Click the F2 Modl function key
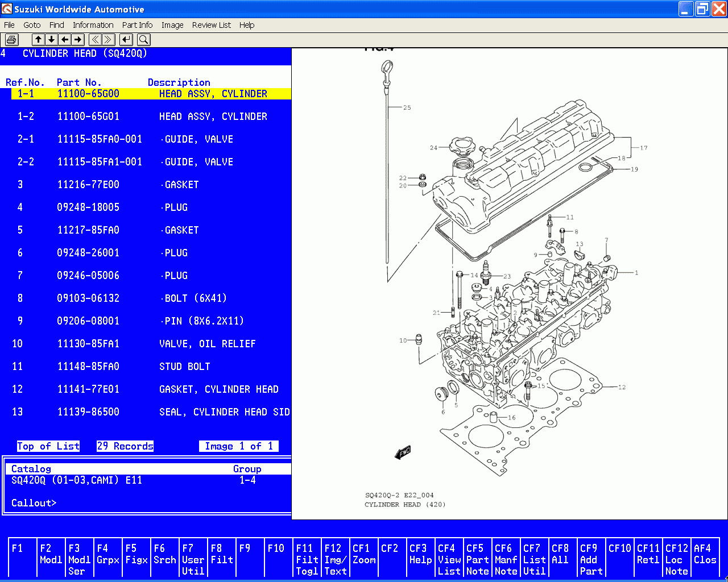Viewport: 728px width, 582px height. click(x=51, y=558)
